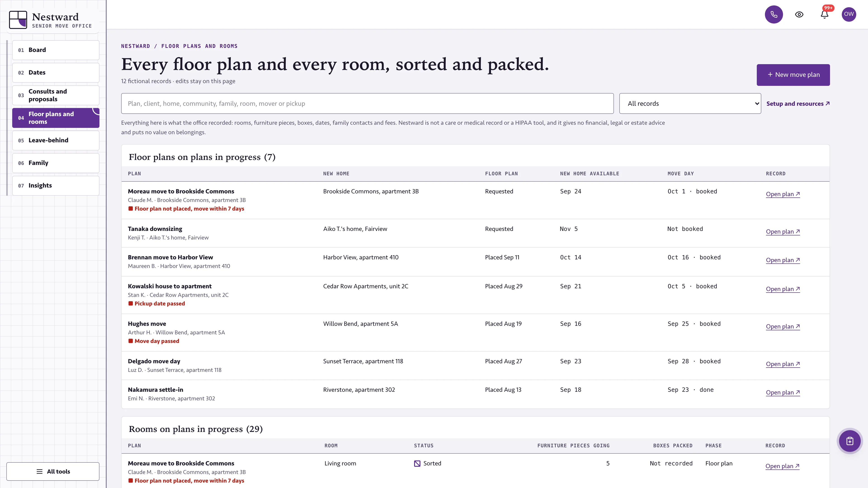Click 'Not recorded' boxes packed cell
This screenshot has width=868, height=488.
pos(671,463)
